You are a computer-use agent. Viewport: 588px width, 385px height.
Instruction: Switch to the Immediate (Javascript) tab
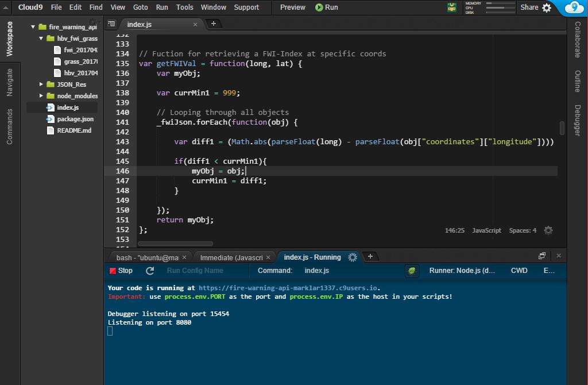[x=231, y=257]
